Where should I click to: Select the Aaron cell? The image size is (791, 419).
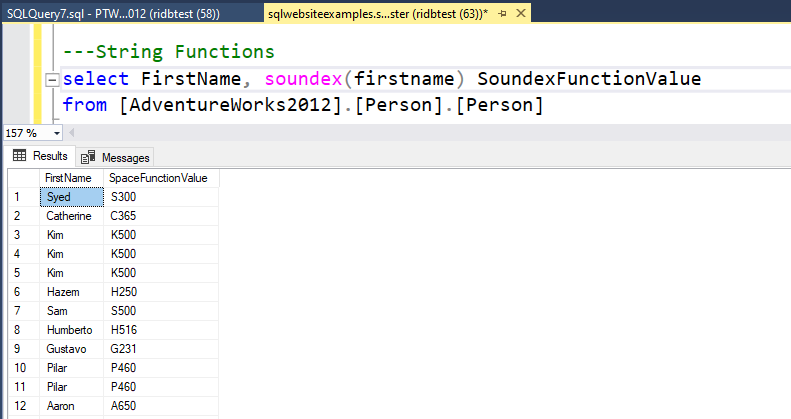(x=72, y=406)
